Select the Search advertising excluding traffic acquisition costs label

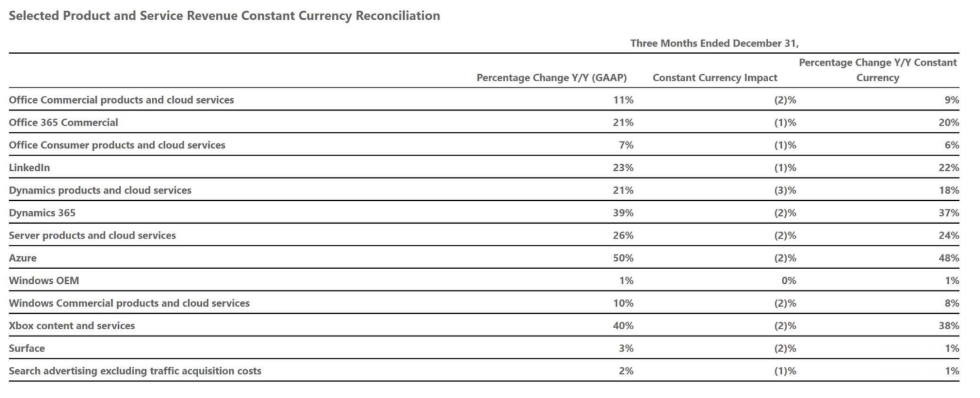point(135,371)
